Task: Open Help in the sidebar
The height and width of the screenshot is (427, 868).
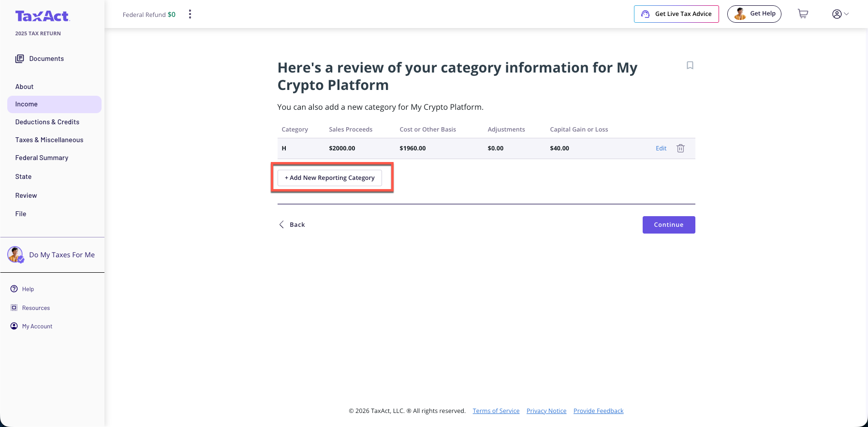Action: click(x=28, y=289)
